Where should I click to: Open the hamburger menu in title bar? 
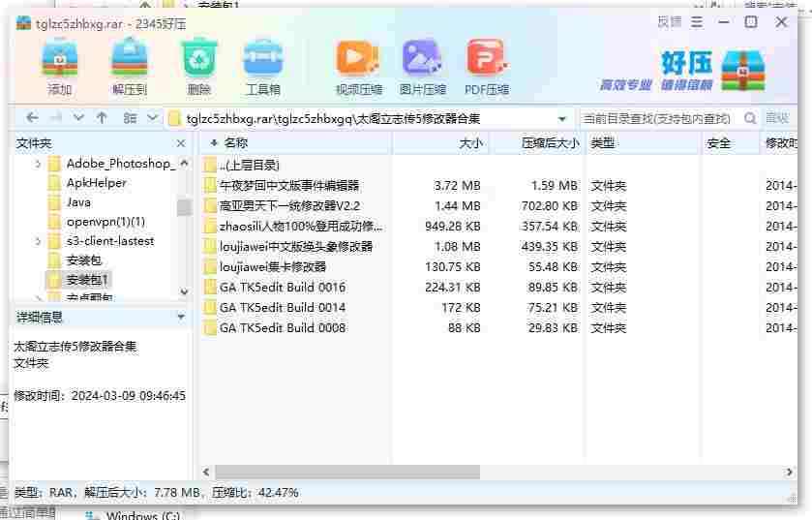point(697,22)
